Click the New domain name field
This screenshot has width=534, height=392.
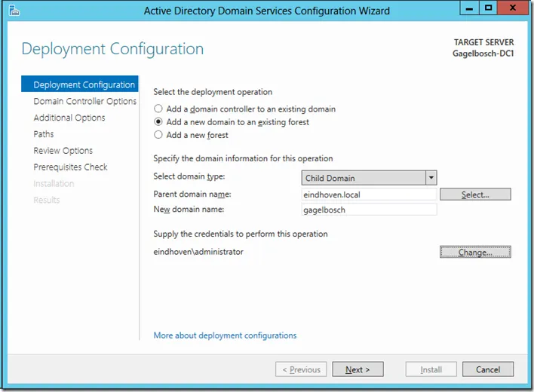click(369, 210)
